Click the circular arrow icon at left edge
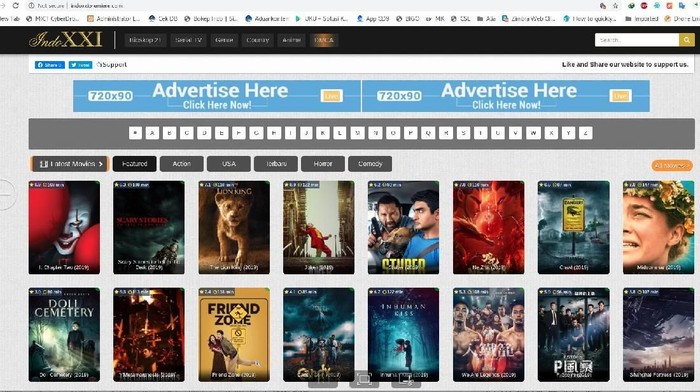The image size is (700, 392). tap(7, 194)
